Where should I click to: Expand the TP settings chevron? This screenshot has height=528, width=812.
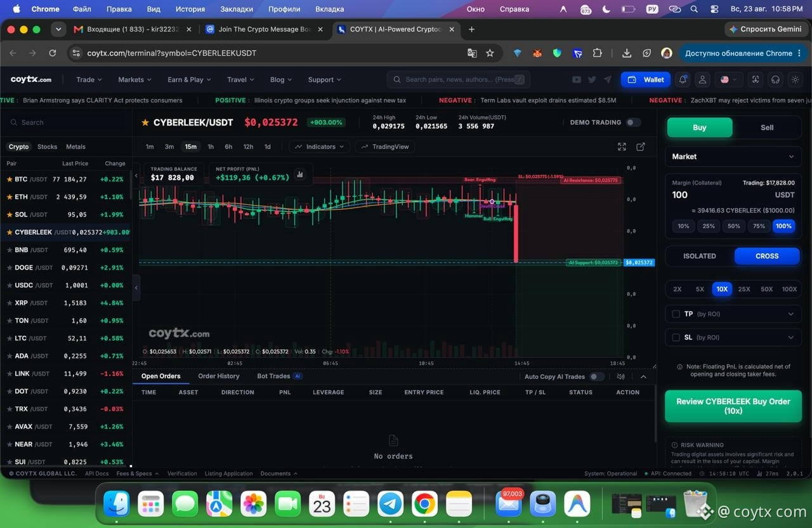790,314
